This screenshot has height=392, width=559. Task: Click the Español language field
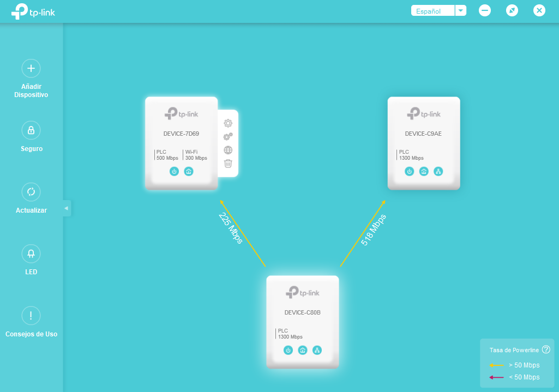click(433, 11)
